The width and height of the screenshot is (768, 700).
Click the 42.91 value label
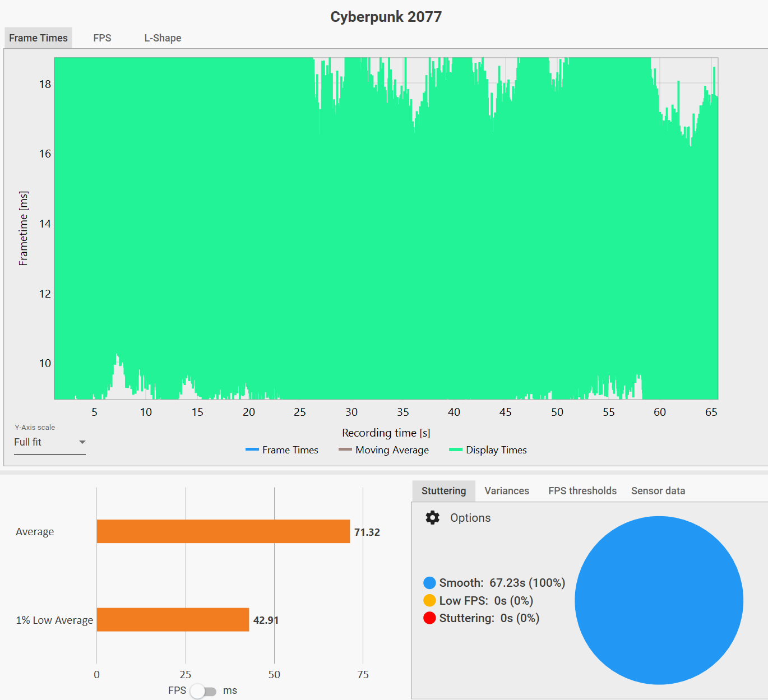pos(266,620)
